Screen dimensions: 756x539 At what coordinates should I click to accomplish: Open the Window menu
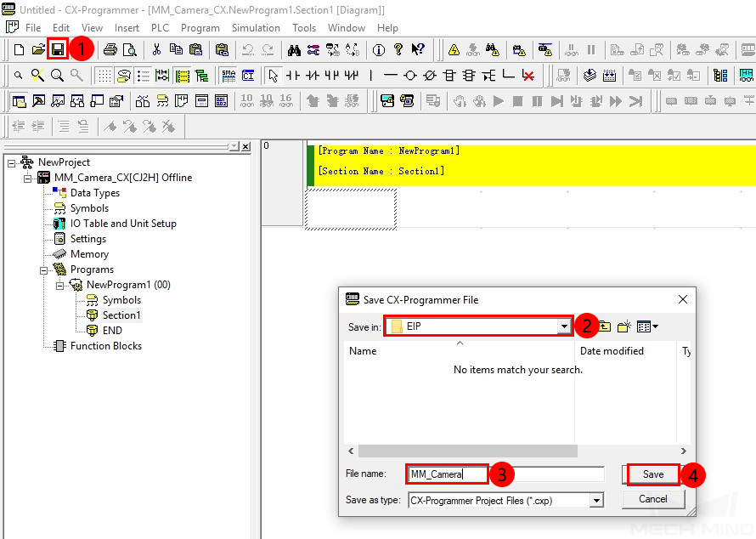pyautogui.click(x=347, y=28)
